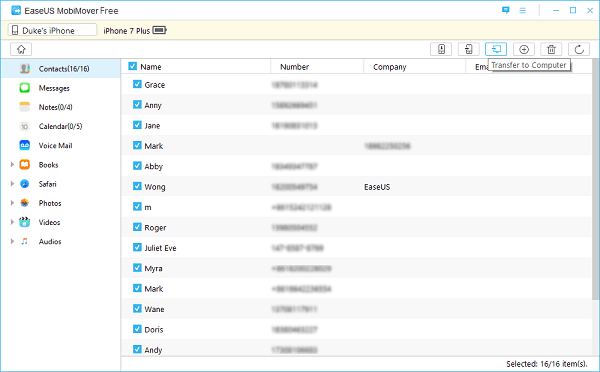The width and height of the screenshot is (600, 372).
Task: Sort by the Number column header
Action: click(294, 67)
